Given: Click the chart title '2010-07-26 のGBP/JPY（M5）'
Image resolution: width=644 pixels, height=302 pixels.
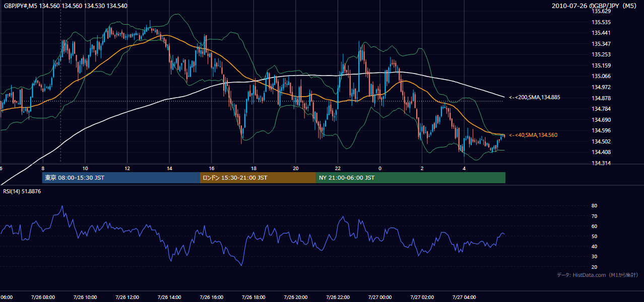Looking at the screenshot, I should click(x=595, y=6).
